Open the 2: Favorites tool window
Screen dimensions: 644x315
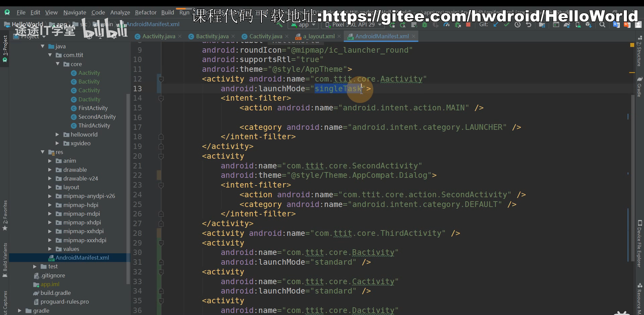5,215
